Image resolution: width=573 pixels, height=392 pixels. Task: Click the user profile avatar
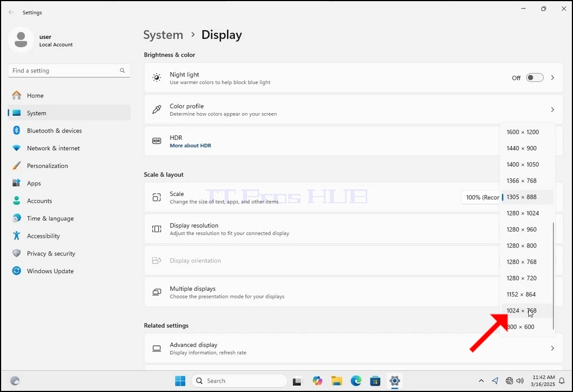point(21,40)
